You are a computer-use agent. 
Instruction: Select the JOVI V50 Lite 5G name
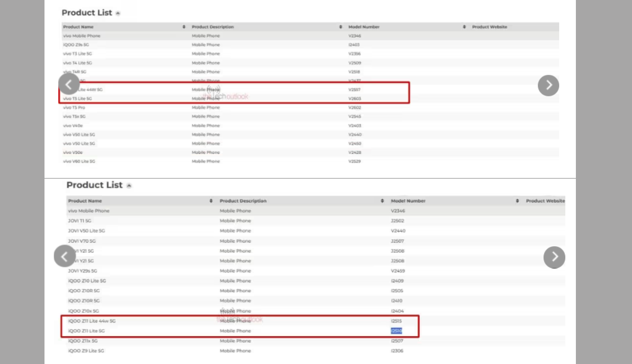(x=86, y=231)
